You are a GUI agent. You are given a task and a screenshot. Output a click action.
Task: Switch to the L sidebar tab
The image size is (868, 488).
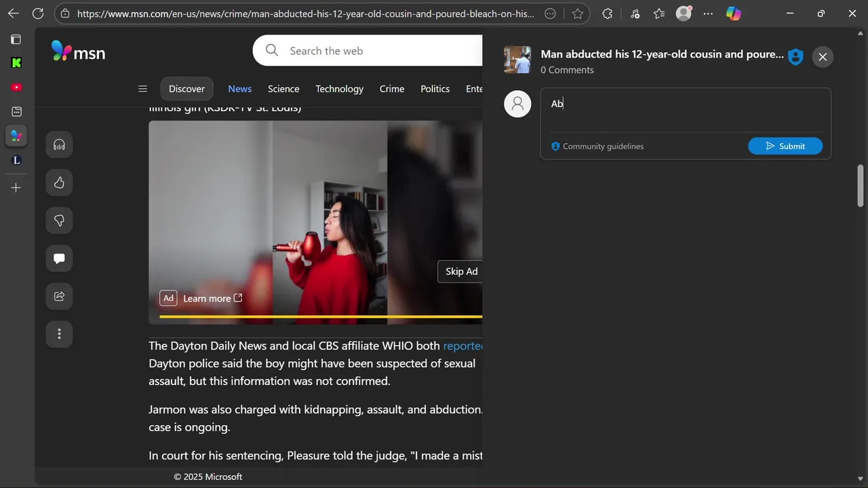[16, 161]
